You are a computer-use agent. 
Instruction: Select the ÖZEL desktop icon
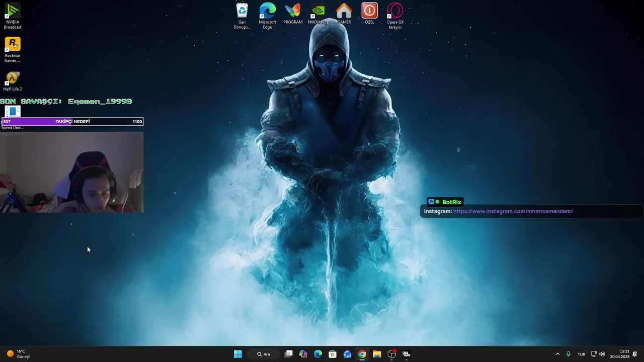click(x=369, y=14)
